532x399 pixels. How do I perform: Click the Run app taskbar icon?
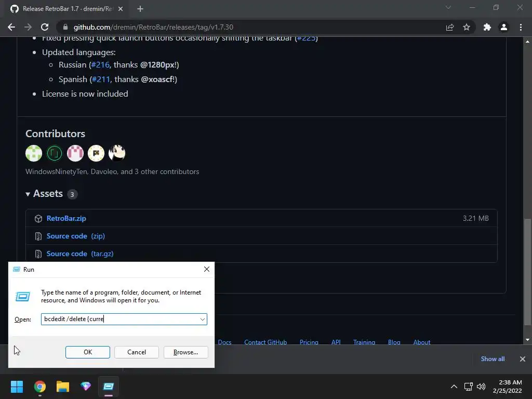pyautogui.click(x=109, y=387)
